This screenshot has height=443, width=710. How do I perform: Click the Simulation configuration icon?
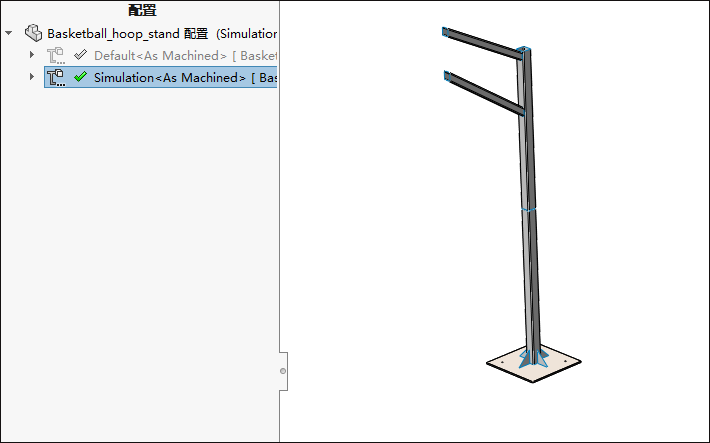tap(56, 77)
